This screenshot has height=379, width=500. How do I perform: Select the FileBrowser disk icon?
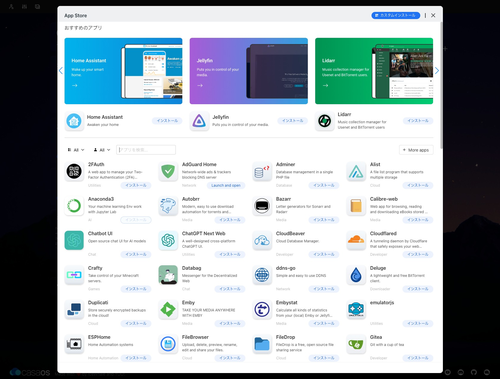(168, 344)
